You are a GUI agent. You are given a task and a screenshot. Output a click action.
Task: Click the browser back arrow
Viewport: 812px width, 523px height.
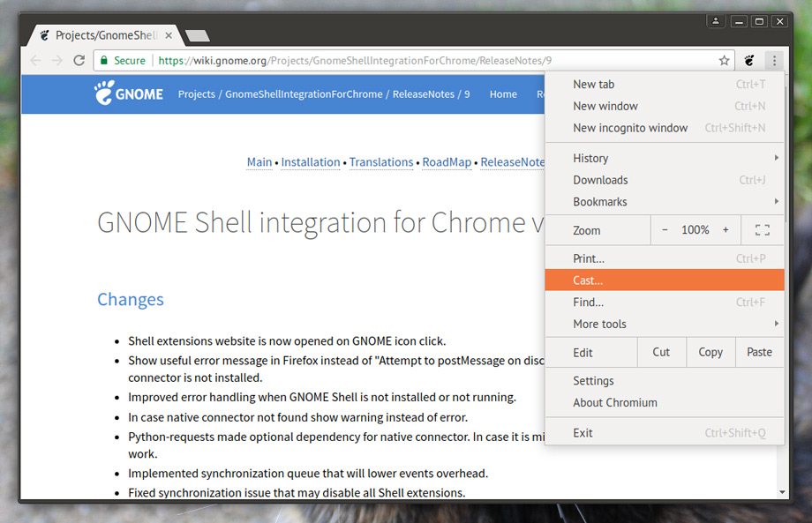(x=35, y=61)
